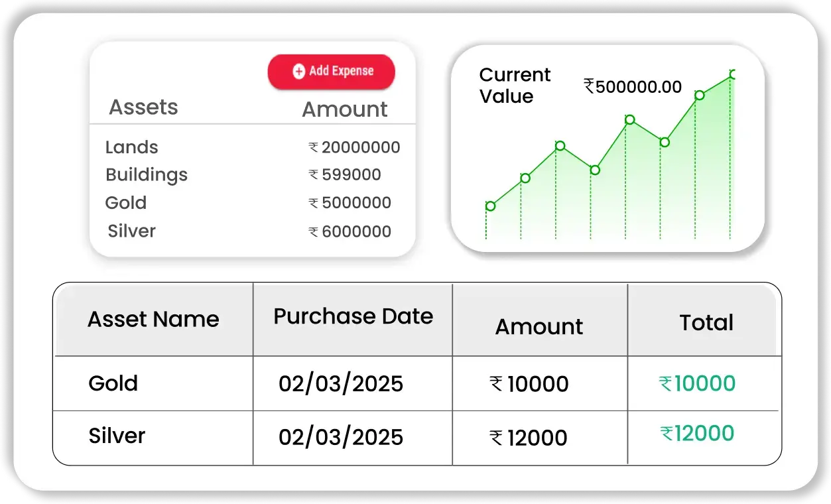Viewport: 831px width, 504px height.
Task: Click the first data point on chart
Action: pos(490,206)
